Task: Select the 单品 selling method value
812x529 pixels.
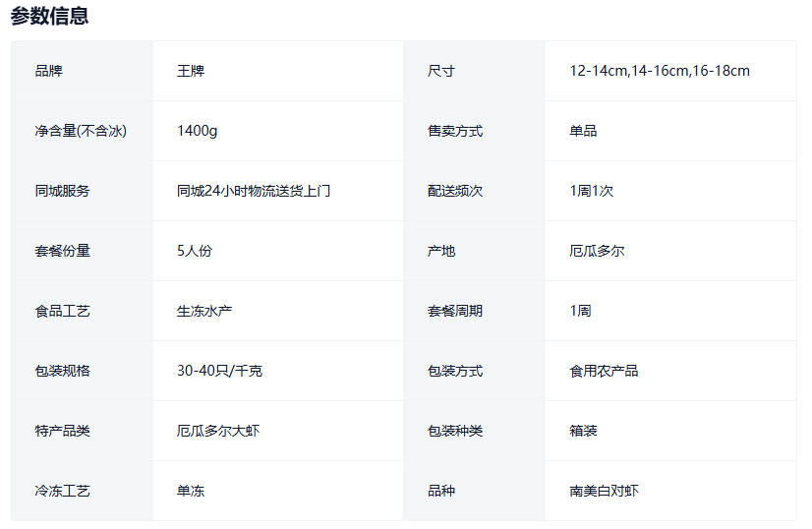Action: pyautogui.click(x=583, y=131)
